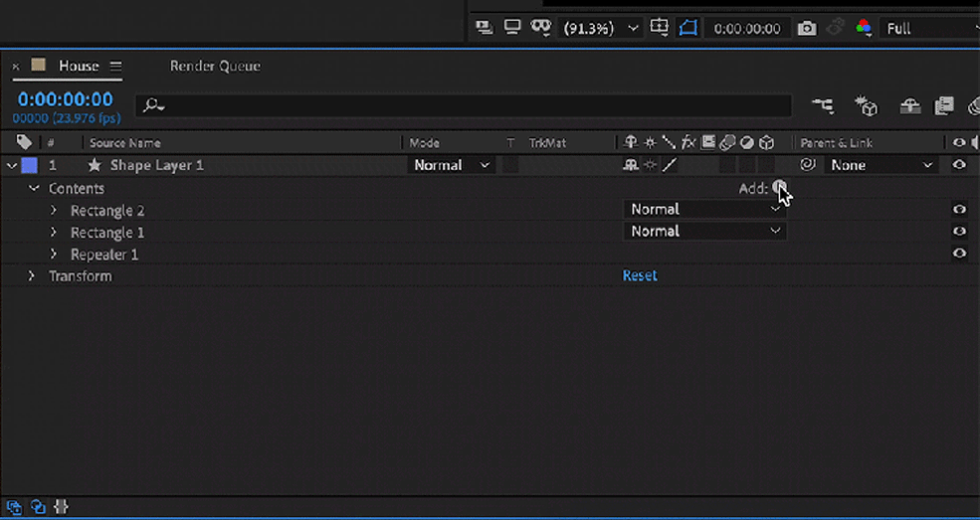Click the Label tag column header
The width and height of the screenshot is (980, 520).
point(24,142)
